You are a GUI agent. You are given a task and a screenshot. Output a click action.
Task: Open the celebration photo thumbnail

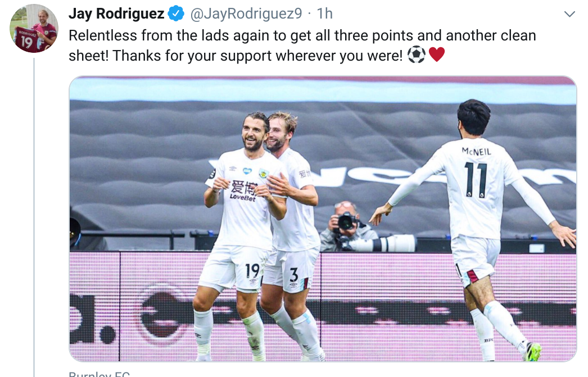(x=323, y=219)
